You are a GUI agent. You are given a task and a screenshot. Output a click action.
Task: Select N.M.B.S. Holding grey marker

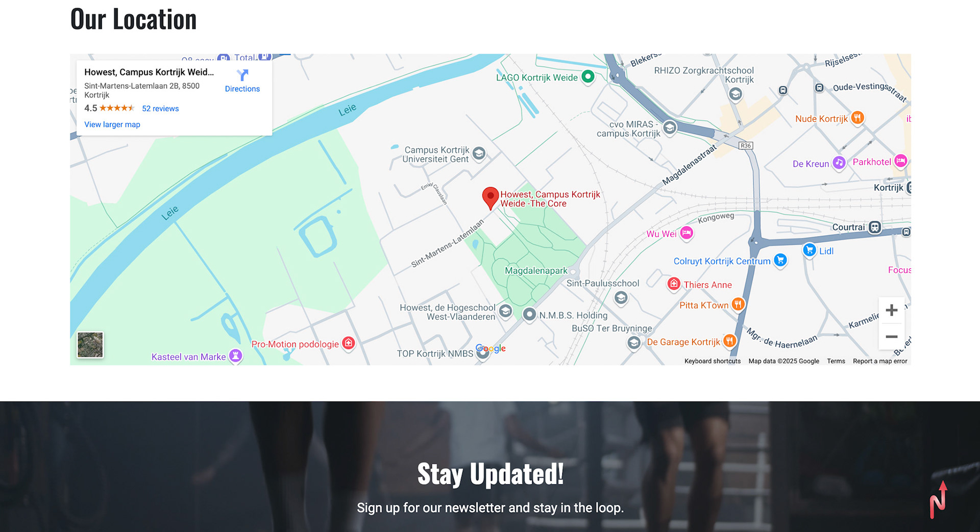pyautogui.click(x=530, y=314)
